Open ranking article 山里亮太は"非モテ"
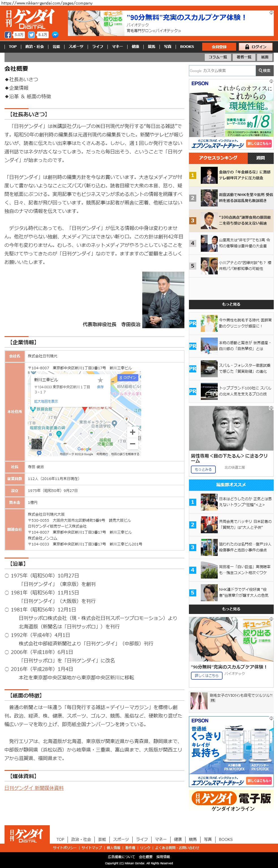Viewport: 278px width, 868px height. pos(231,243)
